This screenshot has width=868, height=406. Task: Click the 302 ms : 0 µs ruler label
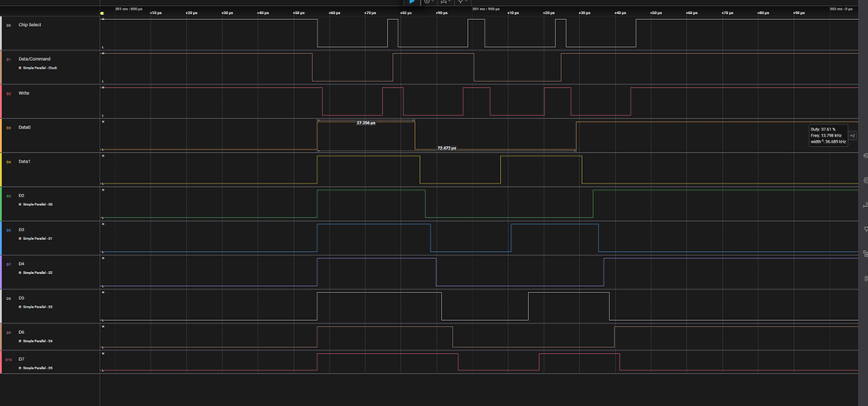[841, 9]
